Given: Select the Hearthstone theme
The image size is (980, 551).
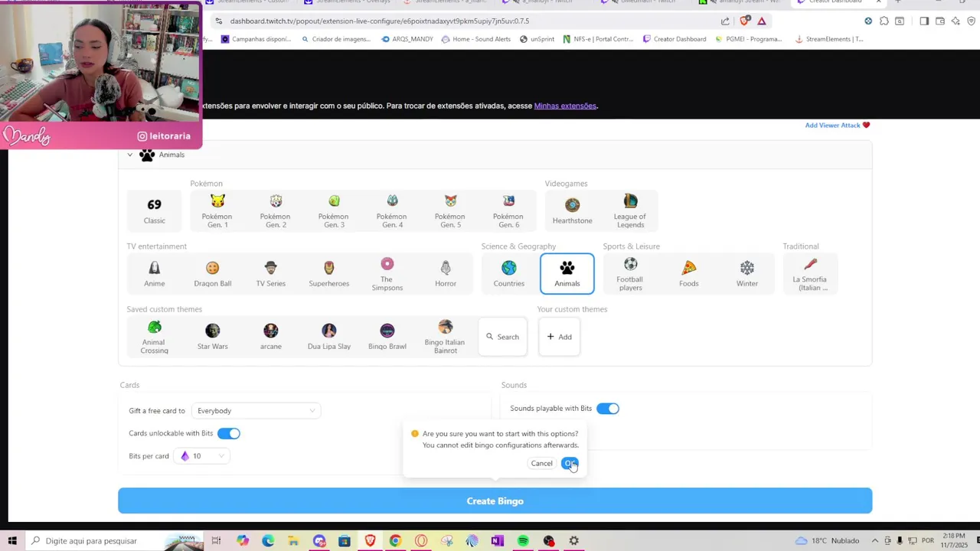Looking at the screenshot, I should click(572, 210).
